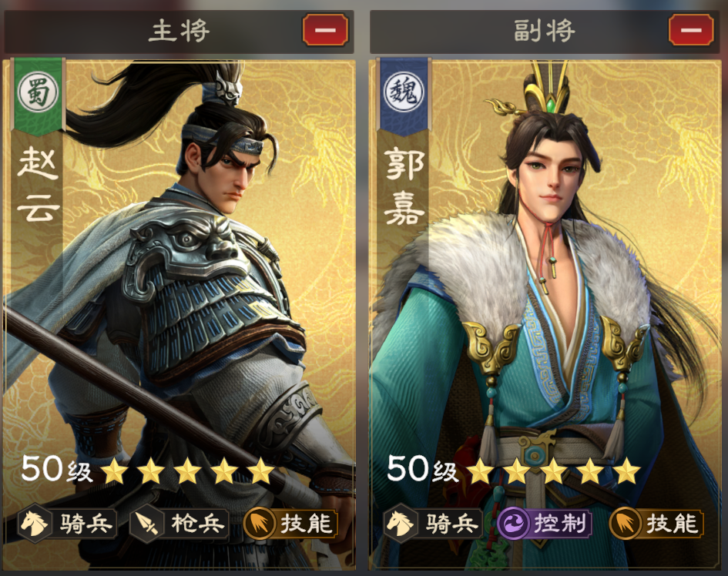The width and height of the screenshot is (728, 576).
Task: Click the 郭嘉 name banner
Action: pyautogui.click(x=404, y=186)
